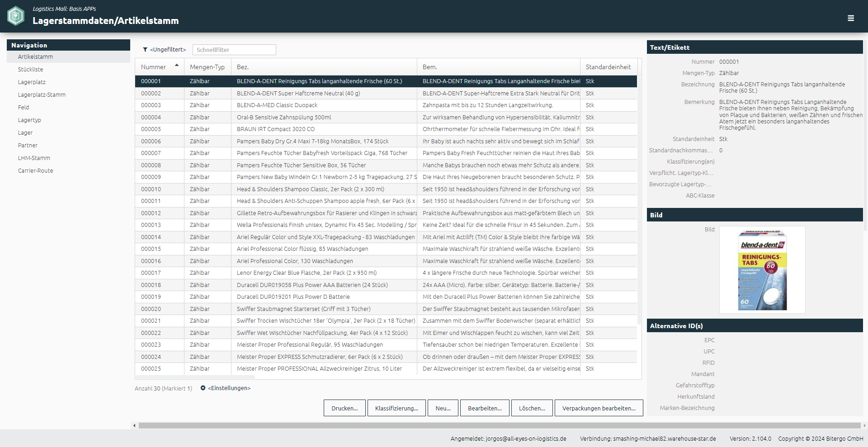Select row 000021 Swiffer Trocken Wischtücher
Viewport: 868px width, 447px height.
(386, 321)
